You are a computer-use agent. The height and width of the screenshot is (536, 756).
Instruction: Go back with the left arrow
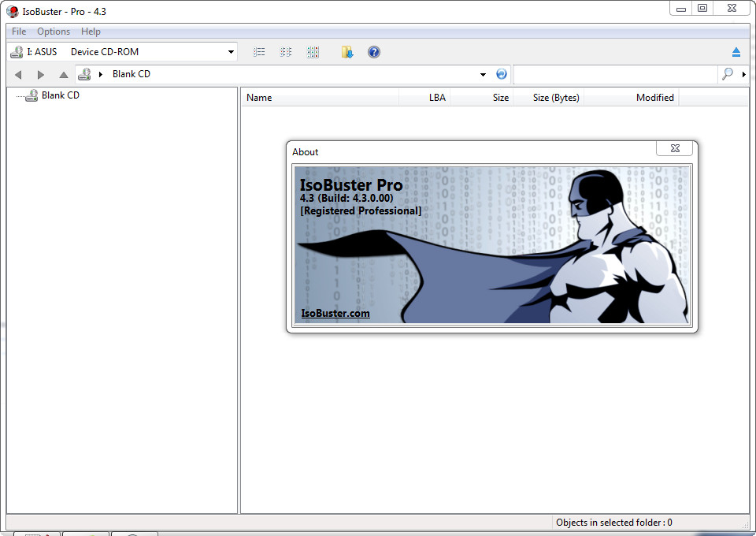[18, 74]
